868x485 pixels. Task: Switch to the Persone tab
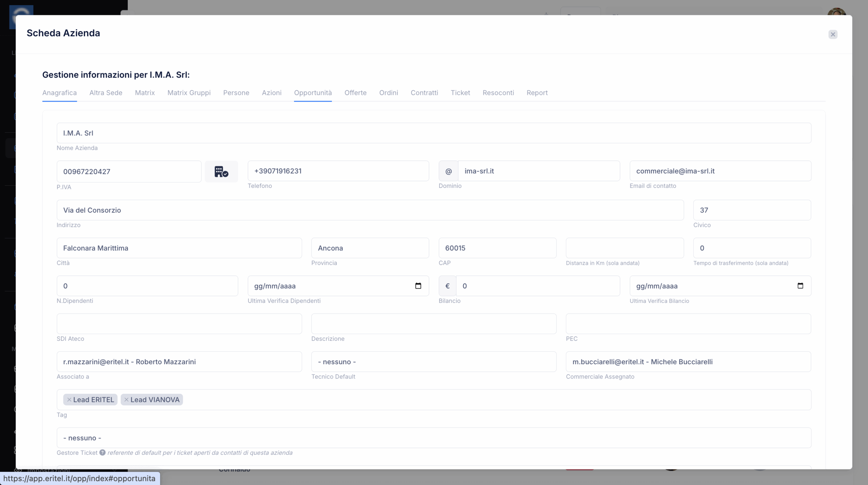[236, 93]
